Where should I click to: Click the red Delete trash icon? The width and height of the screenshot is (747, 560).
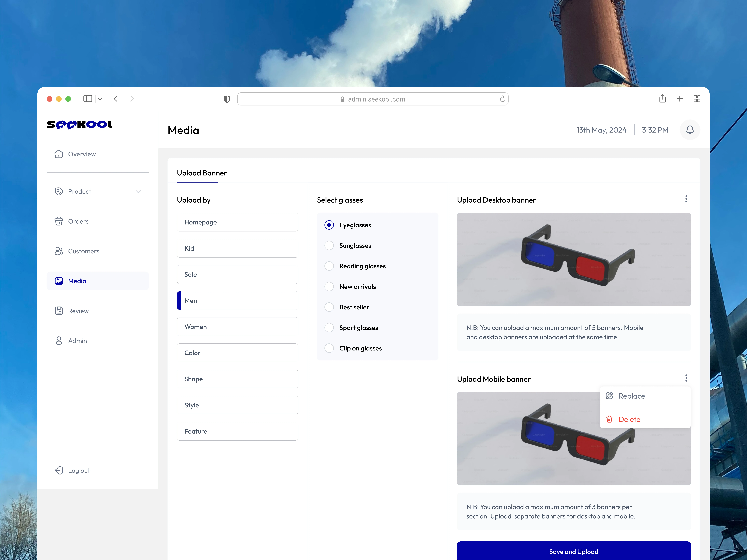pos(609,419)
